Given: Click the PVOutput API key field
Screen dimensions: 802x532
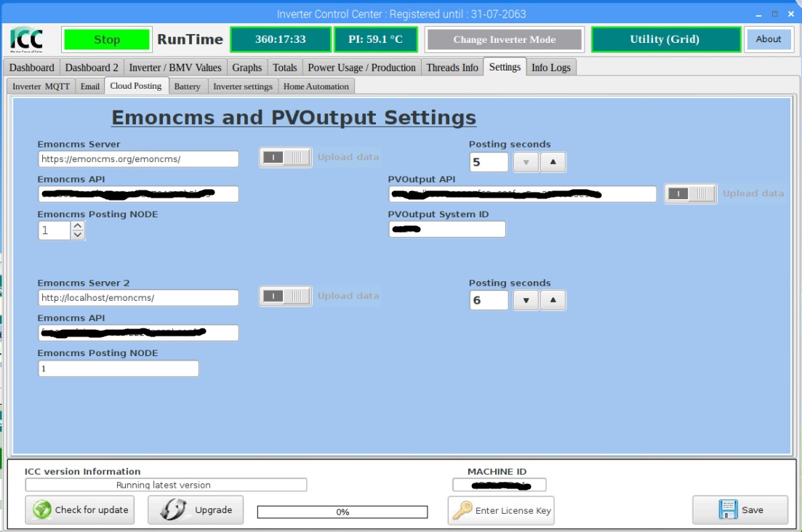Looking at the screenshot, I should (x=522, y=194).
